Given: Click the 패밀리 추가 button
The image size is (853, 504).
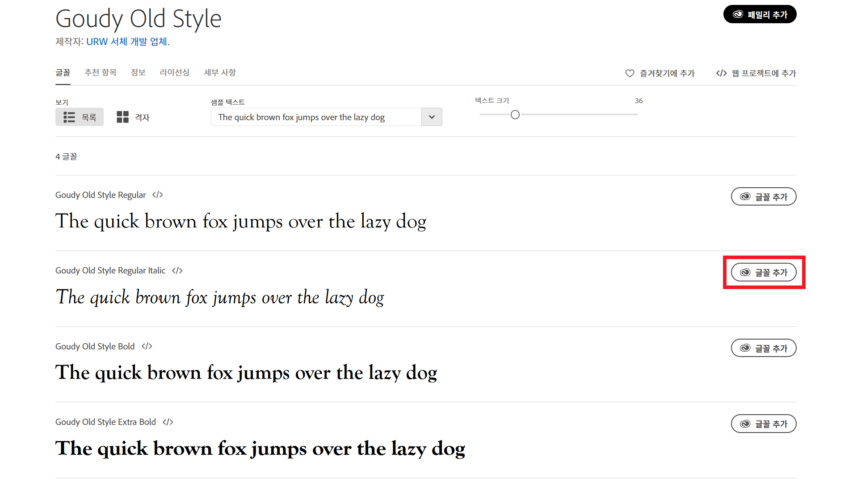Looking at the screenshot, I should 760,14.
